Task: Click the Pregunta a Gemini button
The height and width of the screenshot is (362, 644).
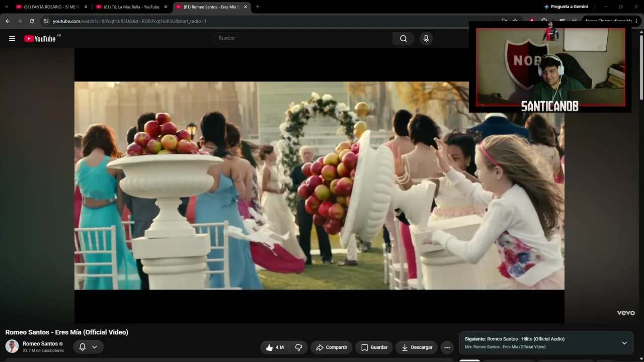Action: click(x=566, y=7)
